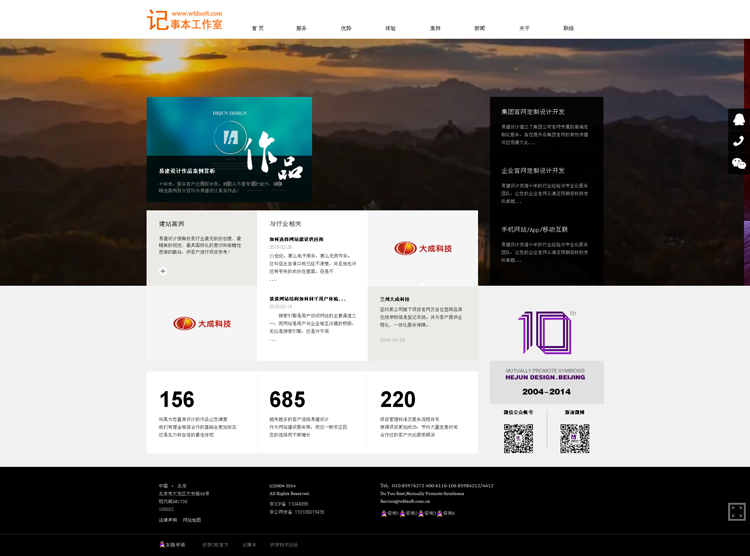Open the QQ chat icon in the side bar

739,119
